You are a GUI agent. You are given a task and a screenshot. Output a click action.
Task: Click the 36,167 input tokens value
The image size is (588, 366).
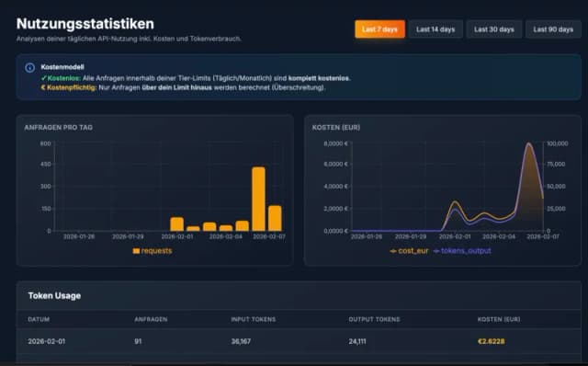[x=241, y=341]
